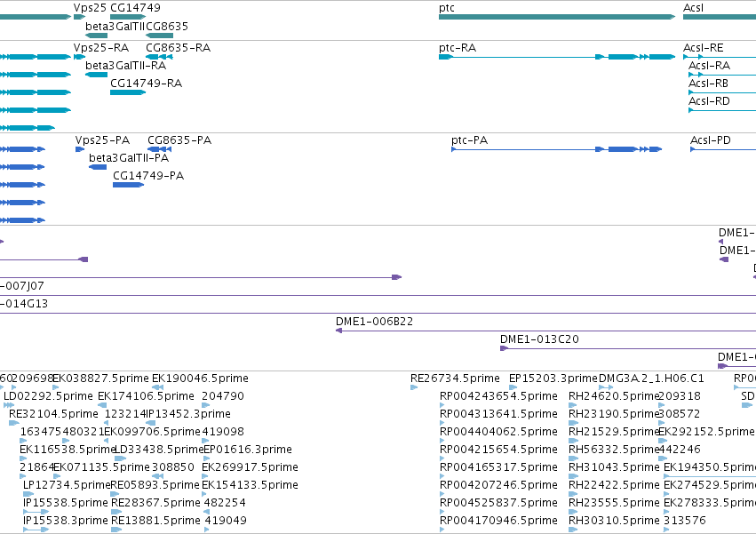
Task: Select the Acsl-PD protein label
Action: pyautogui.click(x=711, y=140)
